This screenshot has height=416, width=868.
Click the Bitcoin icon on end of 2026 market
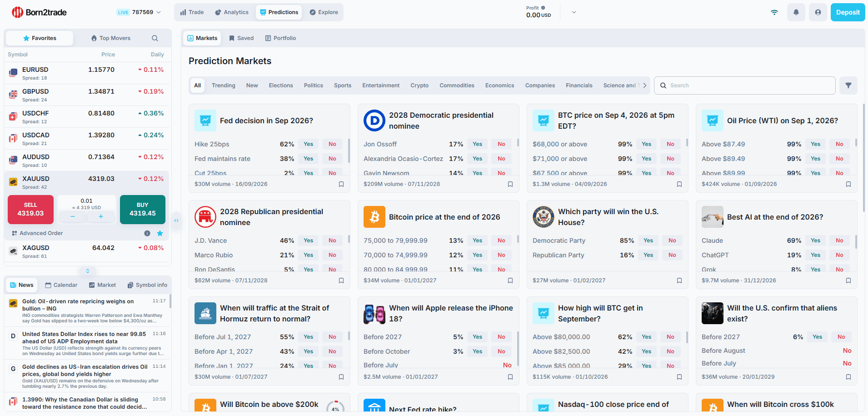(374, 217)
